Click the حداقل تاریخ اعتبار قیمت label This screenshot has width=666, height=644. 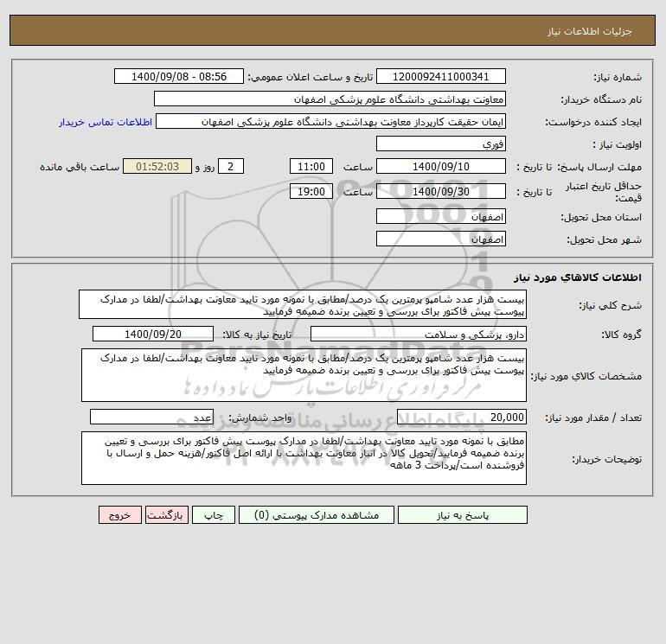tap(604, 192)
